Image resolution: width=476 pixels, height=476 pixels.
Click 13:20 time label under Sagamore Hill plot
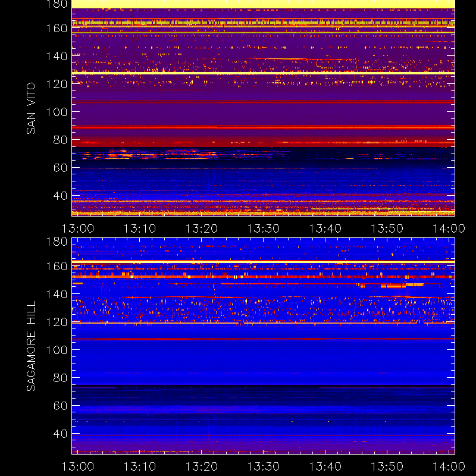pyautogui.click(x=202, y=466)
